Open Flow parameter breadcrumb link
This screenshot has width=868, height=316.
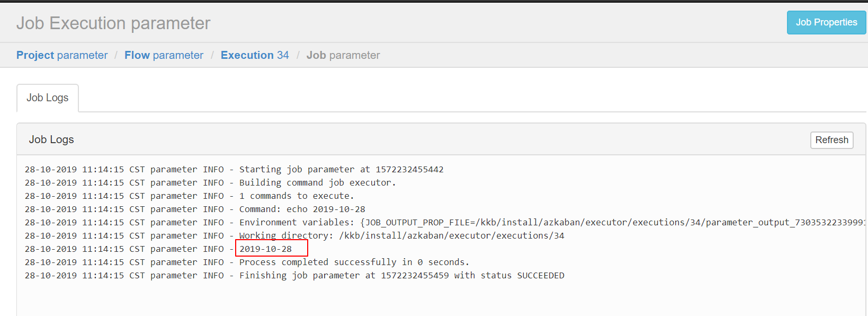164,55
